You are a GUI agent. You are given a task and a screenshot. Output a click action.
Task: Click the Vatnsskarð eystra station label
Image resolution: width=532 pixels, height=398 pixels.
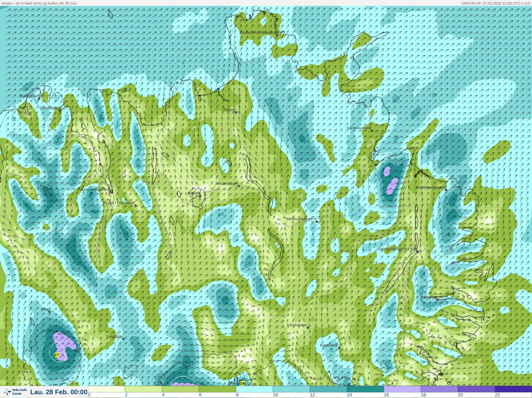pos(431,187)
